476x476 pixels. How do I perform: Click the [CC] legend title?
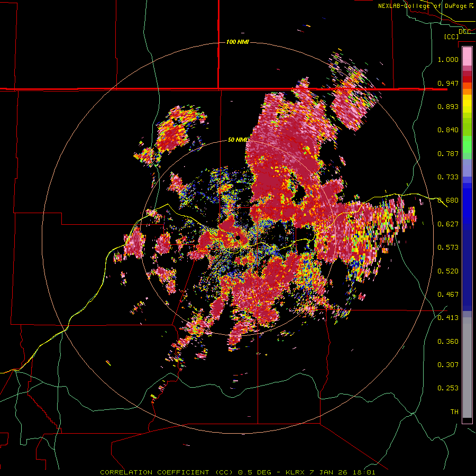tap(451, 36)
